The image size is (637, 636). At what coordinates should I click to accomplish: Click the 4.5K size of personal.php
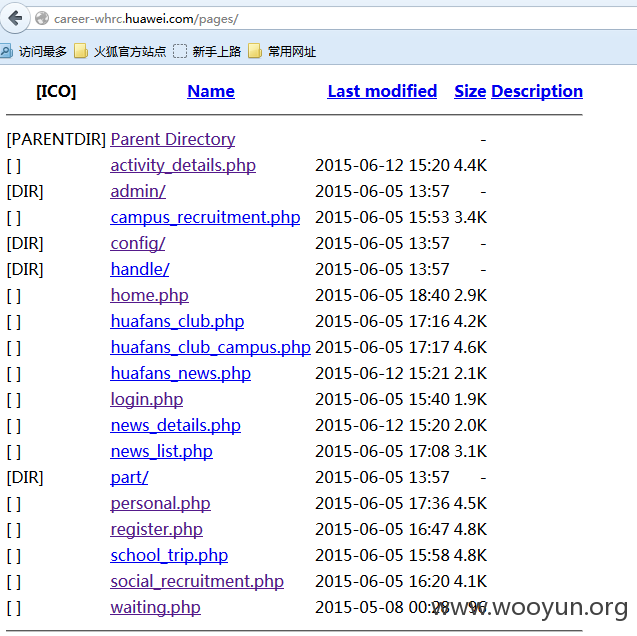click(x=470, y=503)
